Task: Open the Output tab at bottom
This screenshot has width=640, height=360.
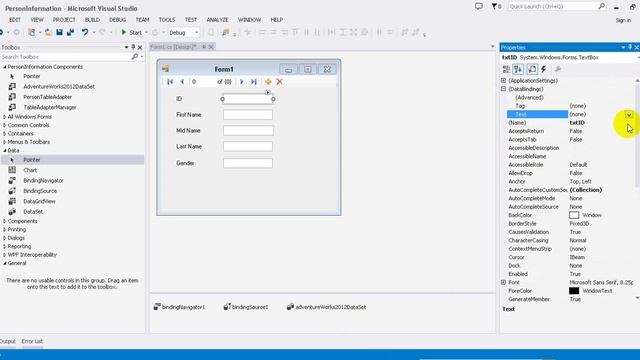Action: click(x=7, y=341)
